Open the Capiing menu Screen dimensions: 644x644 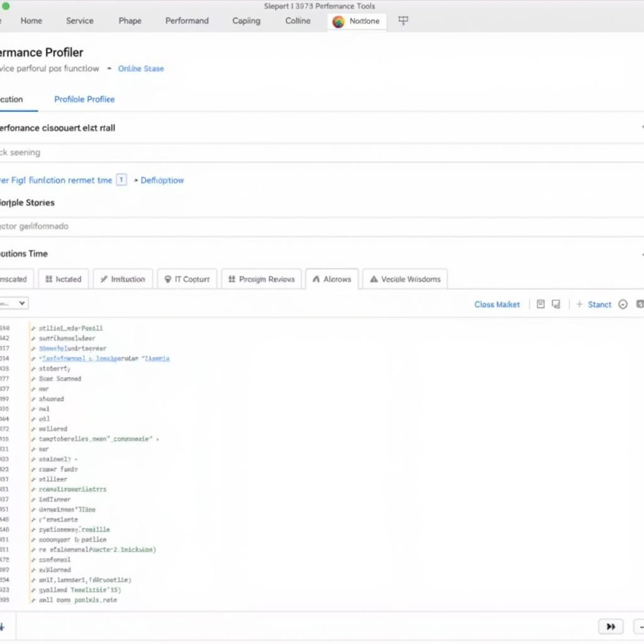[x=246, y=21]
